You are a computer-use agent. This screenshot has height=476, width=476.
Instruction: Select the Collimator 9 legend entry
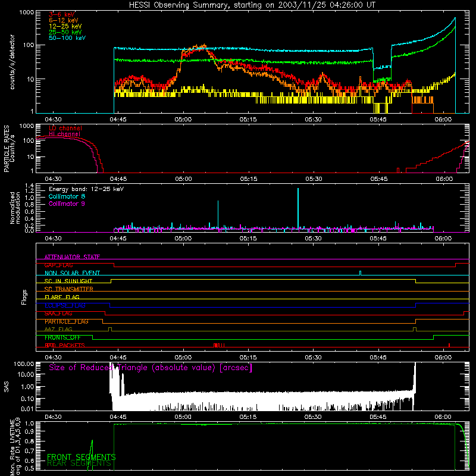point(67,203)
